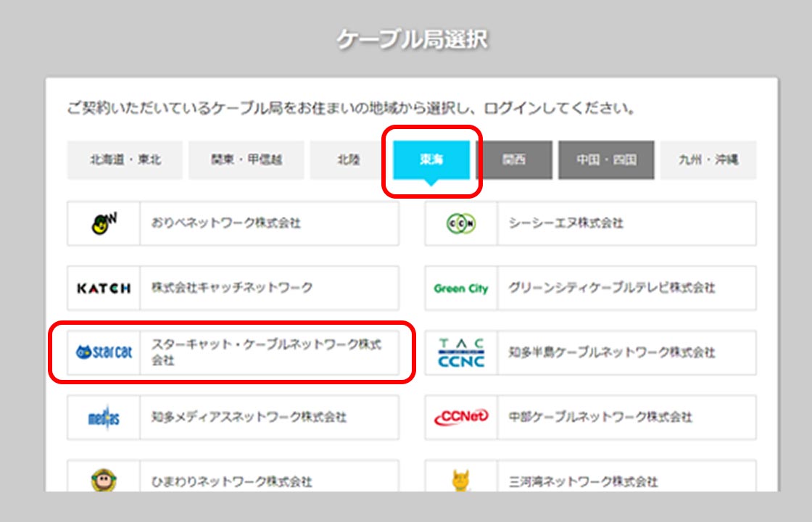Select the 九州・沖縄 region tab
This screenshot has height=522, width=812.
[x=708, y=160]
